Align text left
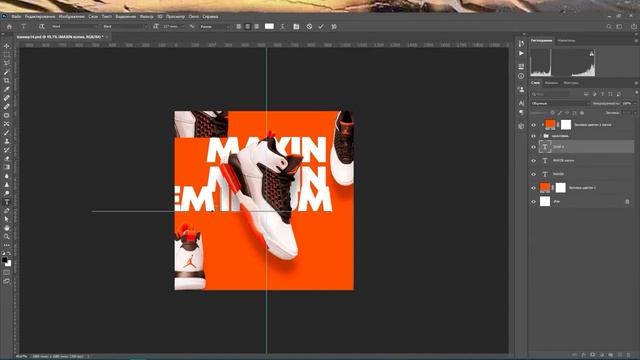Viewport: 640px width, 360px height. point(239,27)
